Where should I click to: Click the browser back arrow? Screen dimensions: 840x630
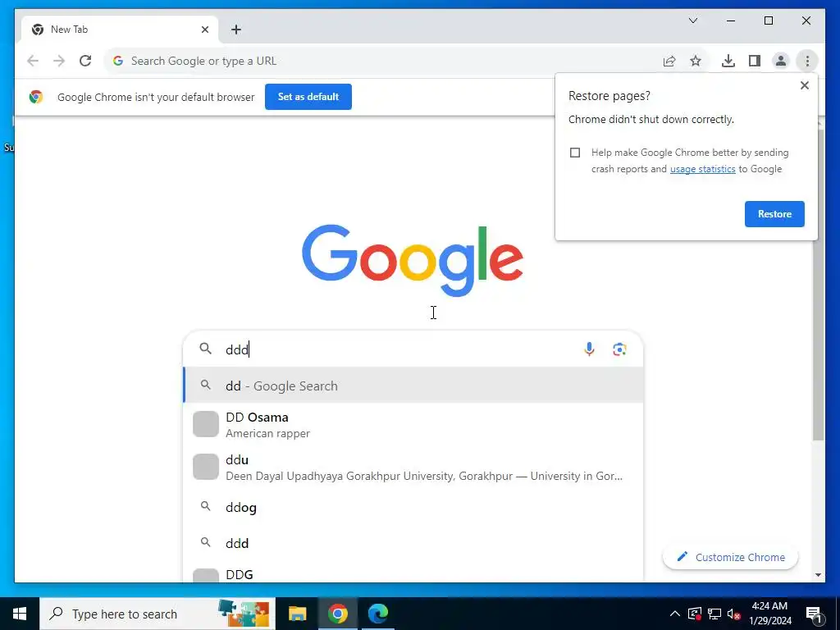point(33,61)
